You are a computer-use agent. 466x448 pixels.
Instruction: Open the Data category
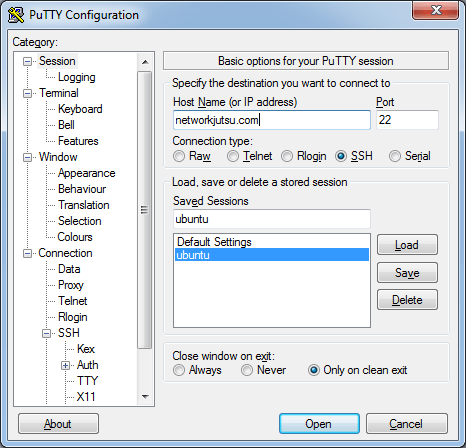[x=69, y=269]
